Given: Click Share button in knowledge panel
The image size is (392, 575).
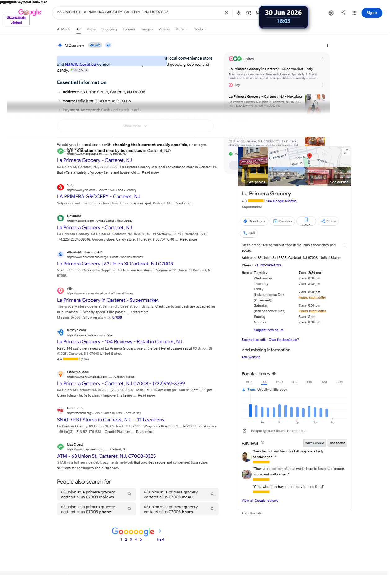Looking at the screenshot, I should (x=328, y=221).
